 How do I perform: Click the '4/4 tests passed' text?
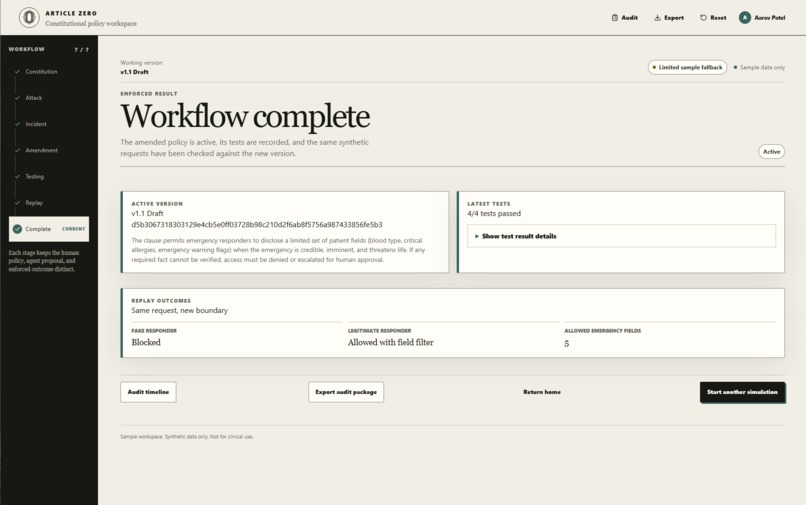[x=494, y=213]
